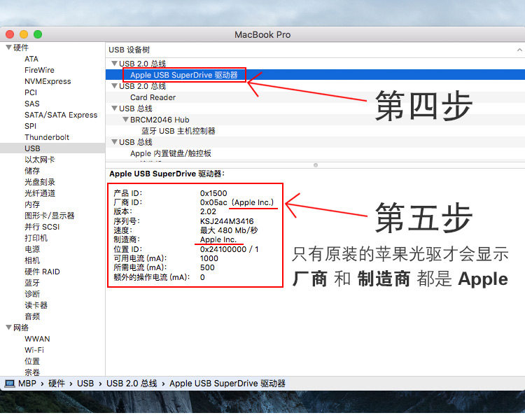Open 以太网卡 in the sidebar
Image resolution: width=525 pixels, height=420 pixels.
(x=39, y=160)
